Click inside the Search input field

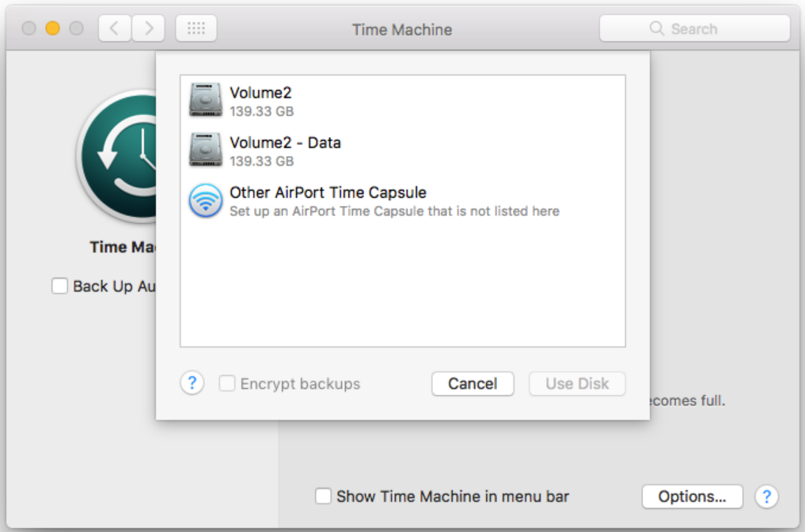click(x=704, y=28)
